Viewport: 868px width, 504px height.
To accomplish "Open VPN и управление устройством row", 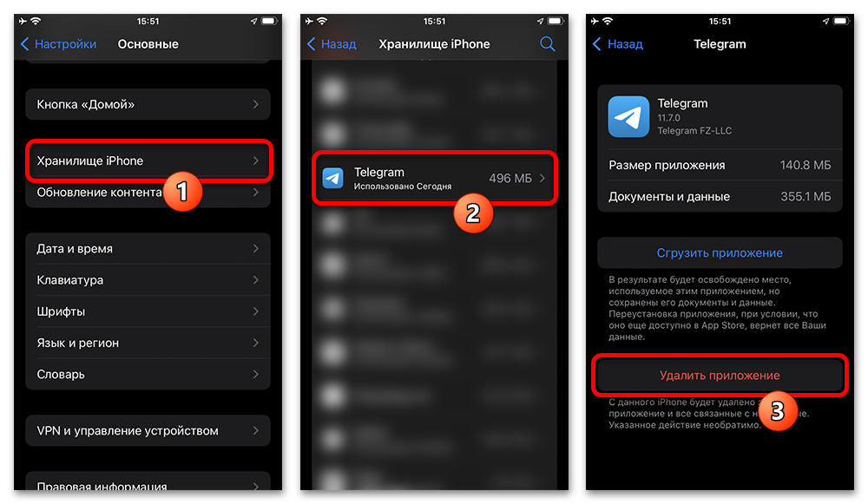I will pos(148,430).
